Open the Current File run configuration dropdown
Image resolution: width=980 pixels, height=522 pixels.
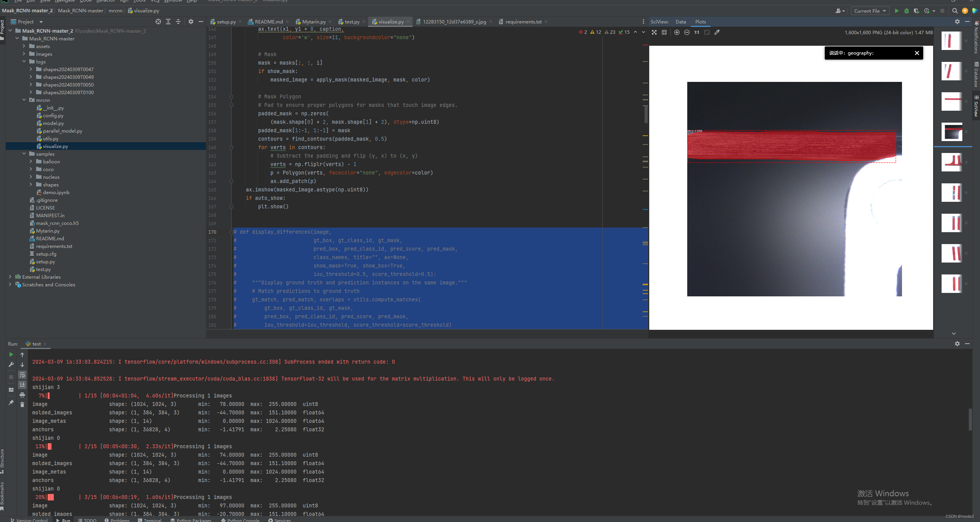pyautogui.click(x=870, y=11)
